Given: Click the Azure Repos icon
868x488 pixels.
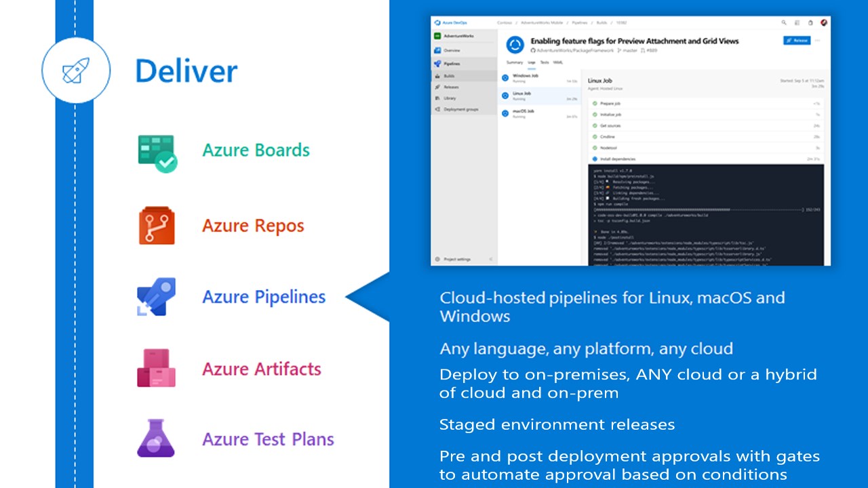Looking at the screenshot, I should click(x=157, y=226).
